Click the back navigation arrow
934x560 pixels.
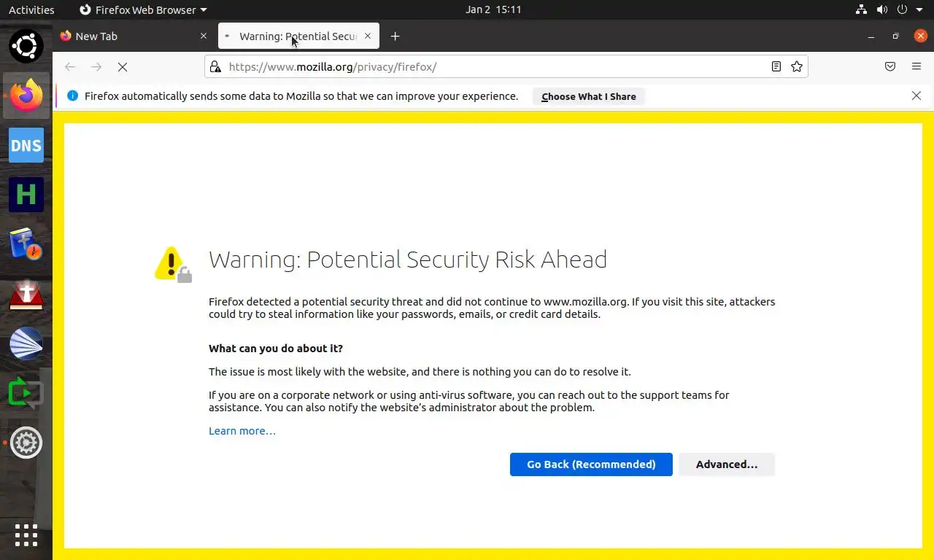[x=70, y=67]
